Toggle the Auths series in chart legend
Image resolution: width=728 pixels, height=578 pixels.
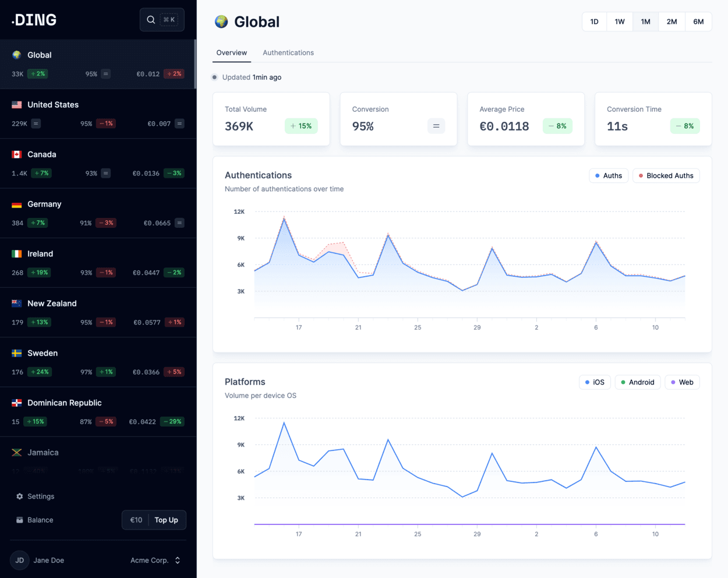coord(609,176)
